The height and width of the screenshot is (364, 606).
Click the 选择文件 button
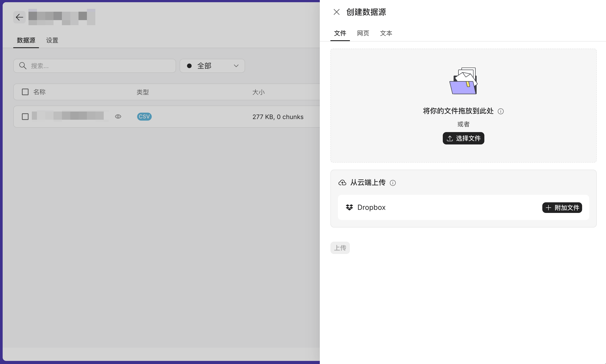[x=463, y=138]
